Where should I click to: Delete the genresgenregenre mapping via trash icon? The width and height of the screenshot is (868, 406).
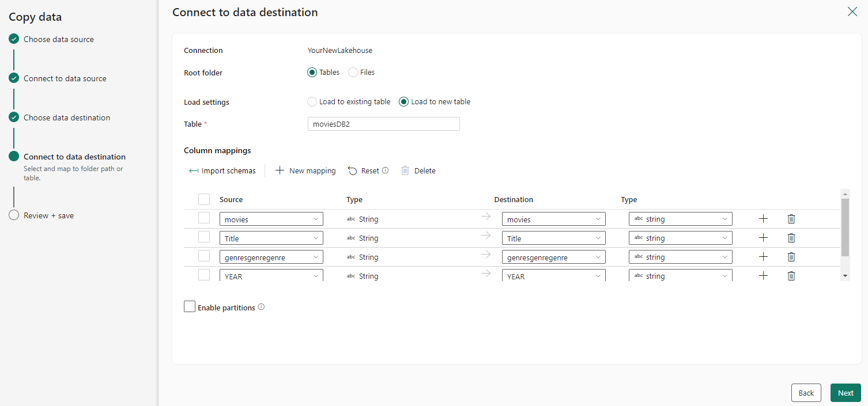791,257
